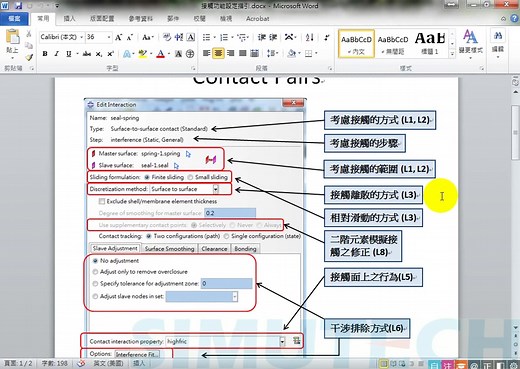Screen dimensions: 520x369
Task: Switch to Print Layout view in status bar
Action: [384, 364]
